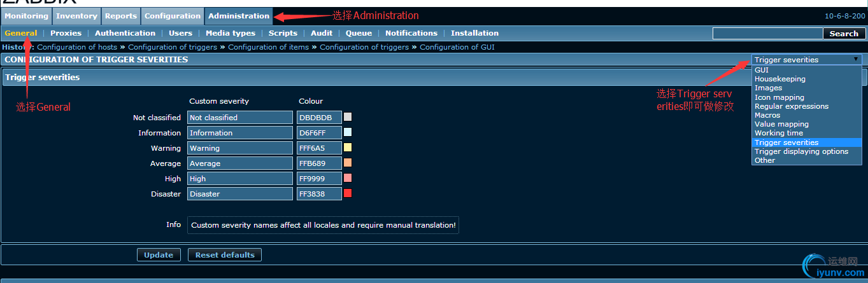The height and width of the screenshot is (283, 868).
Task: Switch to the Reports tab
Action: click(120, 16)
